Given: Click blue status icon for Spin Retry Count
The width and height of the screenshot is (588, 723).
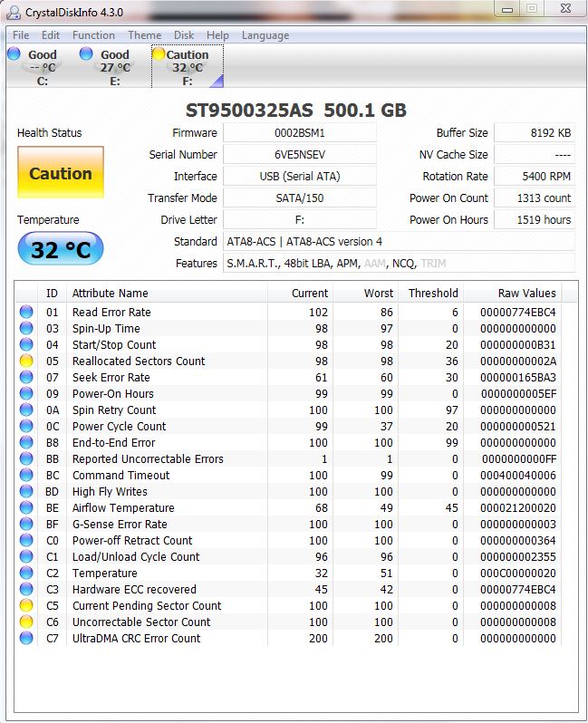Looking at the screenshot, I should pyautogui.click(x=26, y=410).
